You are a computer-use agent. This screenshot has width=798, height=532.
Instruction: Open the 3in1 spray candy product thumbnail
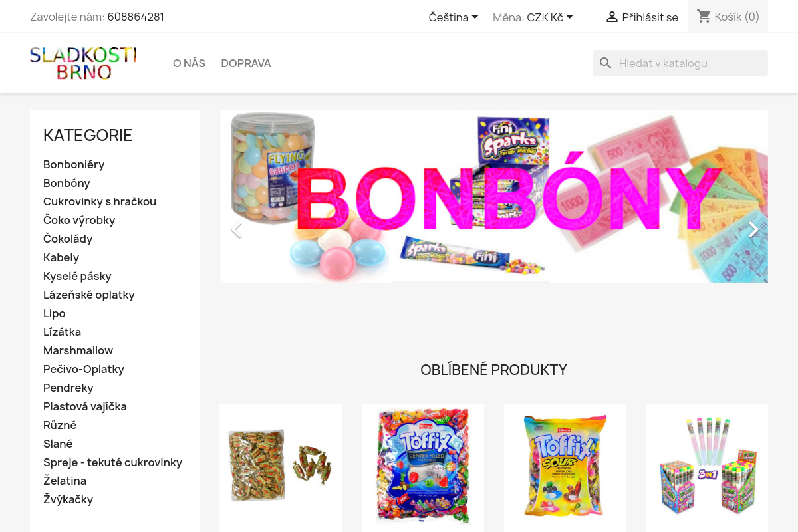[x=707, y=467]
